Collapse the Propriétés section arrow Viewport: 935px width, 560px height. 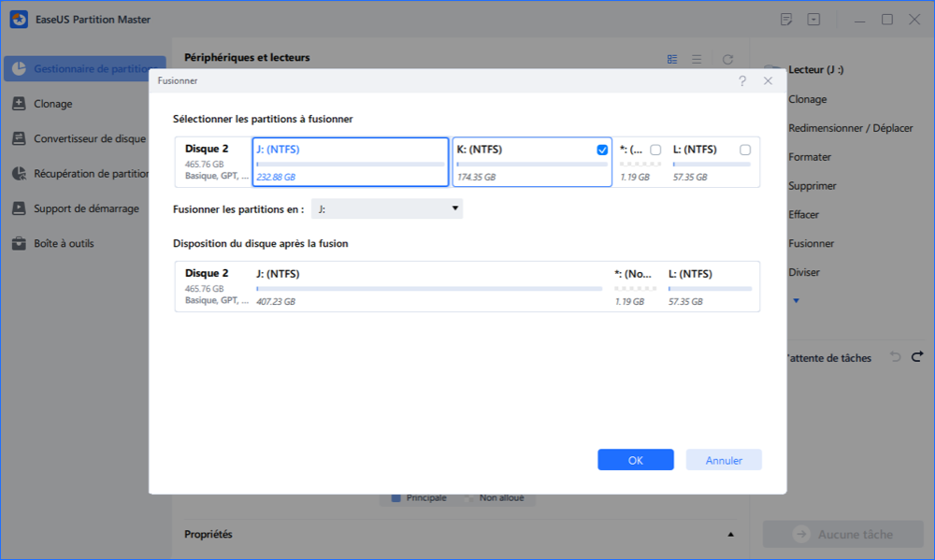pos(731,535)
